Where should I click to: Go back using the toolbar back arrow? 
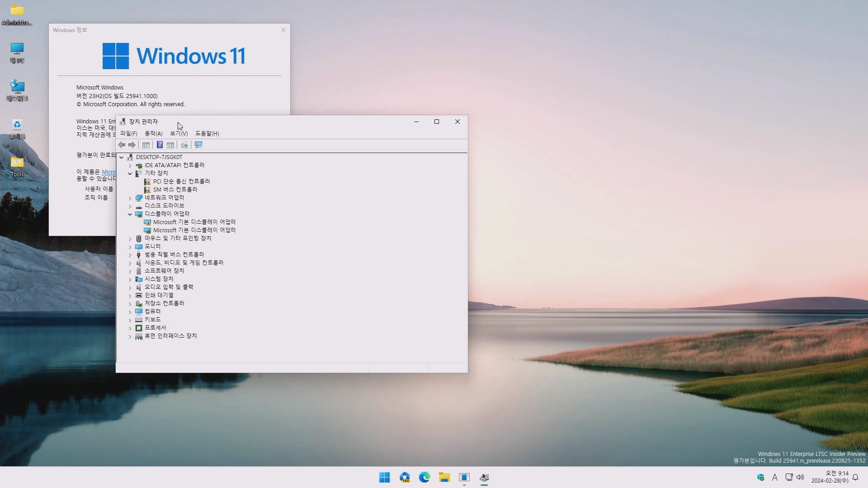tap(122, 145)
